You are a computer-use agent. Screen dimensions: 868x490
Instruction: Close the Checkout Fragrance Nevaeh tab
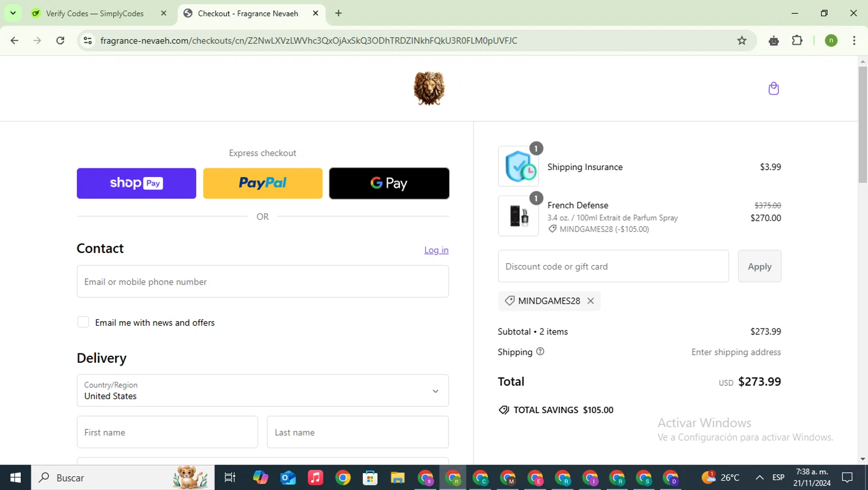coord(315,13)
